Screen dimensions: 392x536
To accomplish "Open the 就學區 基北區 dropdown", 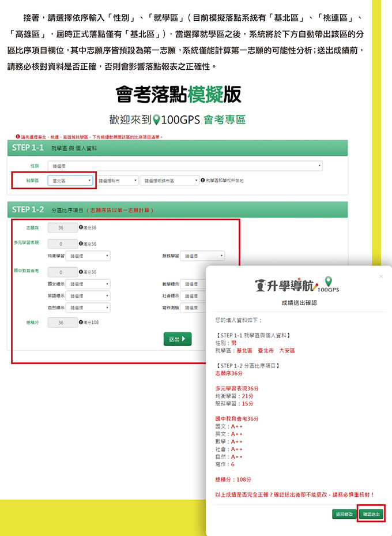I will click(70, 181).
